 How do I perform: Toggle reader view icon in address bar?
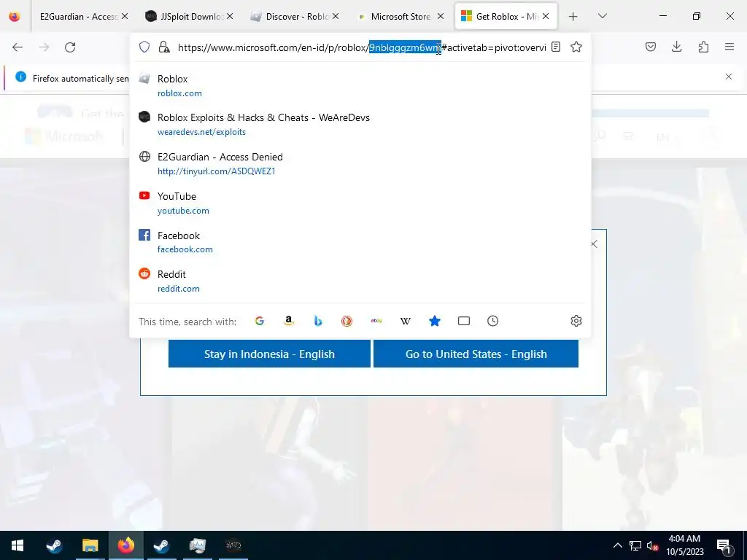point(555,47)
